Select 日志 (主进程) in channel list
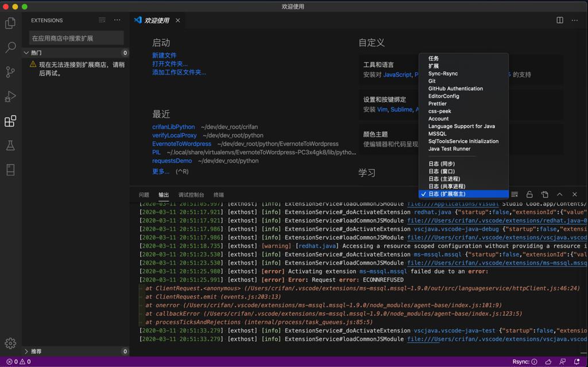This screenshot has width=588, height=367. pos(463,179)
